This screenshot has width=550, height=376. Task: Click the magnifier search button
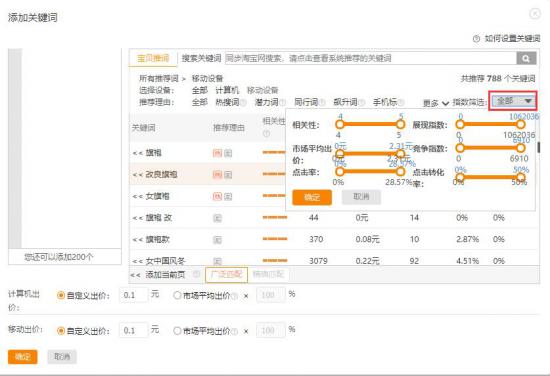(526, 58)
